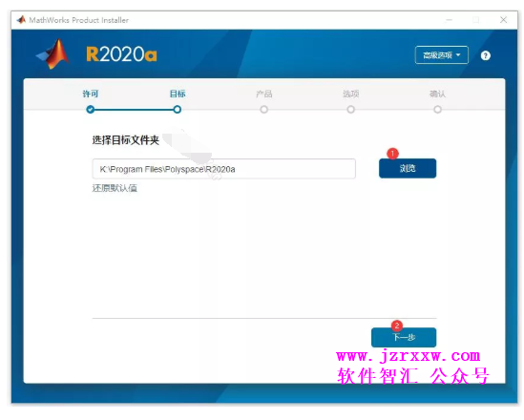Image resolution: width=524 pixels, height=420 pixels.
Task: Click the 选项 step circle marker
Action: click(350, 109)
